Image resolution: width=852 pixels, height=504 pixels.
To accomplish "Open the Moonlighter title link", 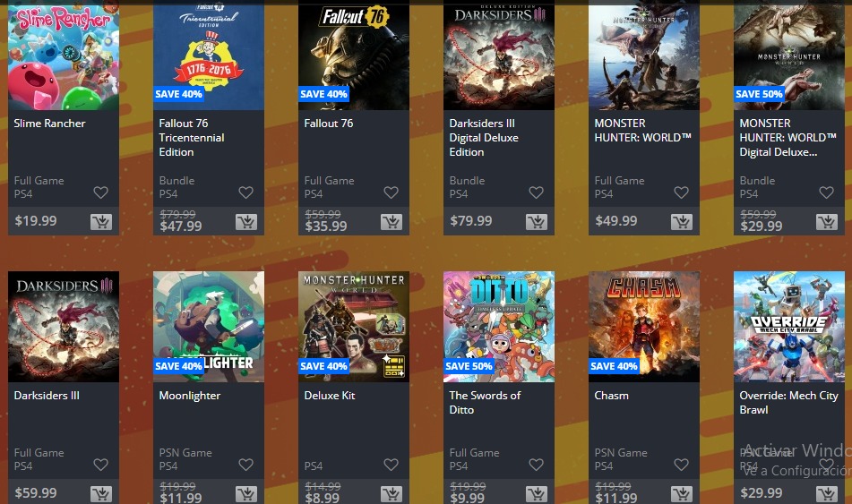I will [x=190, y=396].
